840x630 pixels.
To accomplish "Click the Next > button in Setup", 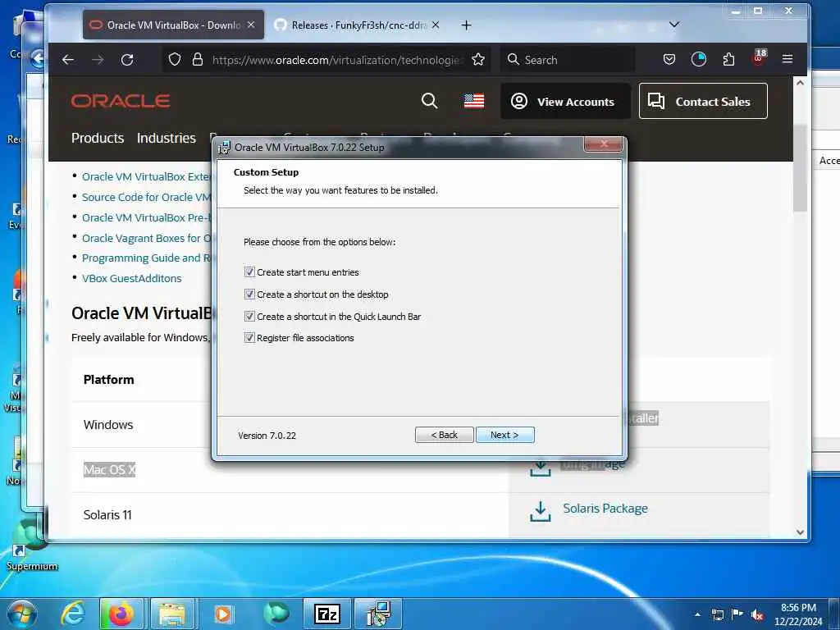I will (x=504, y=435).
